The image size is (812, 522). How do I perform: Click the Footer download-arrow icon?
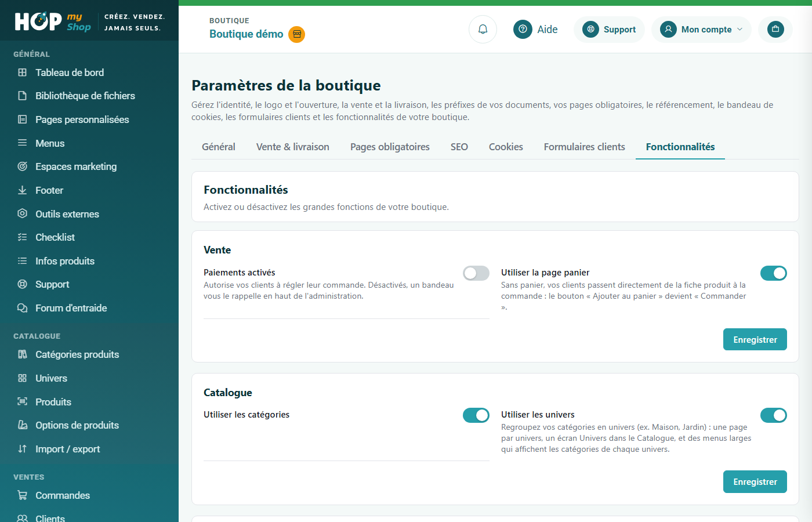pyautogui.click(x=23, y=190)
